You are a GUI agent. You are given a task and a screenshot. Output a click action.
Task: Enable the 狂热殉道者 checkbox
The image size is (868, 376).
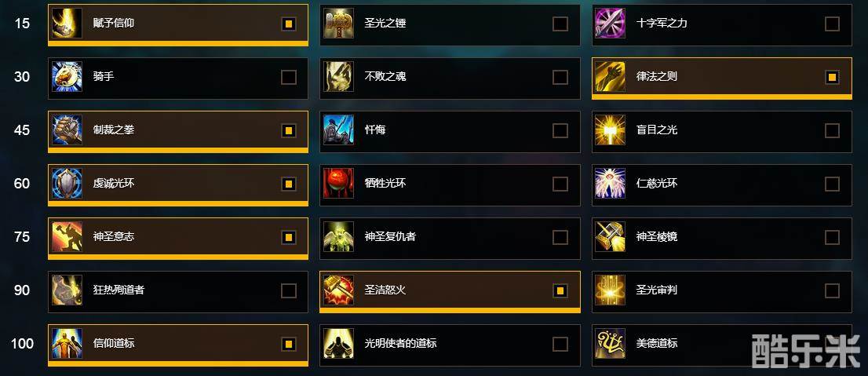click(x=288, y=290)
